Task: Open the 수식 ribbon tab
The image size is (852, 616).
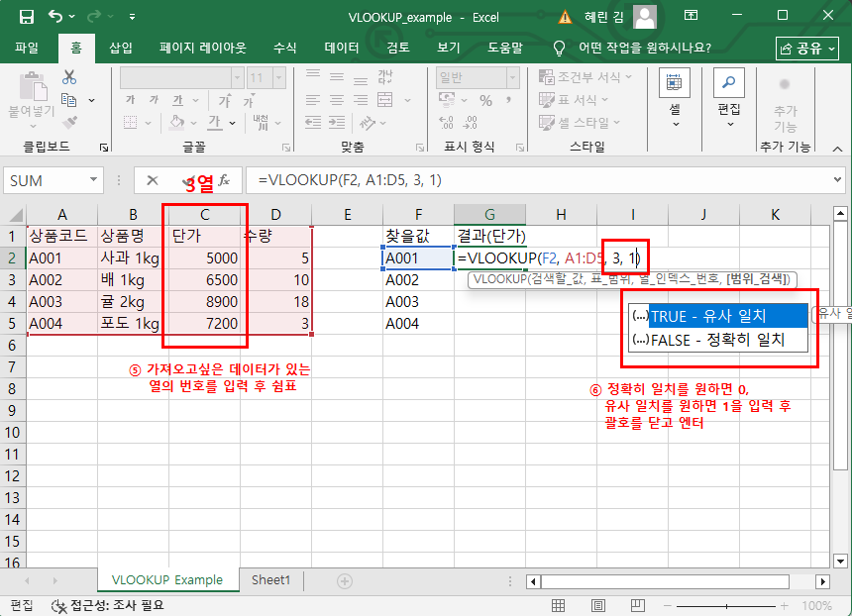Action: click(284, 48)
